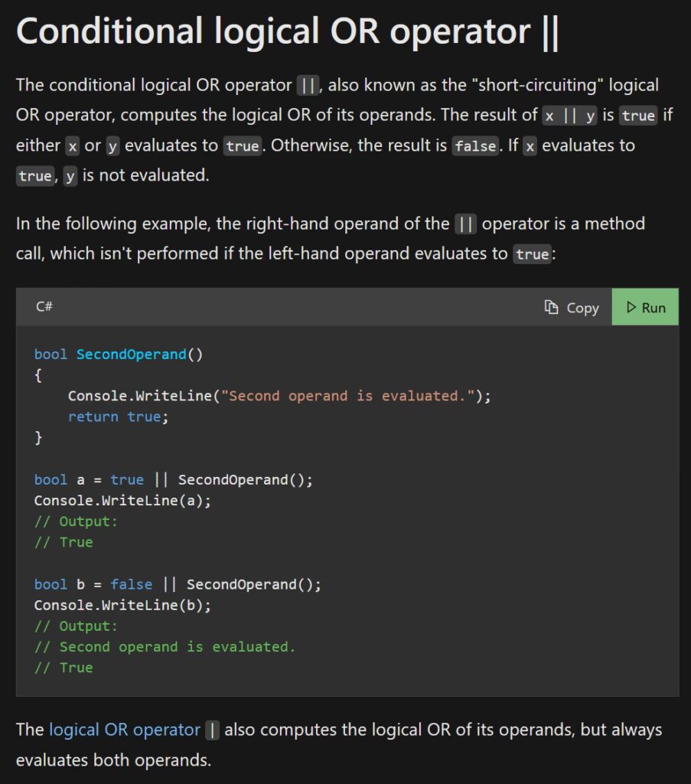
Task: Click the "Conditional logical OR operator ||" heading
Action: 287,33
